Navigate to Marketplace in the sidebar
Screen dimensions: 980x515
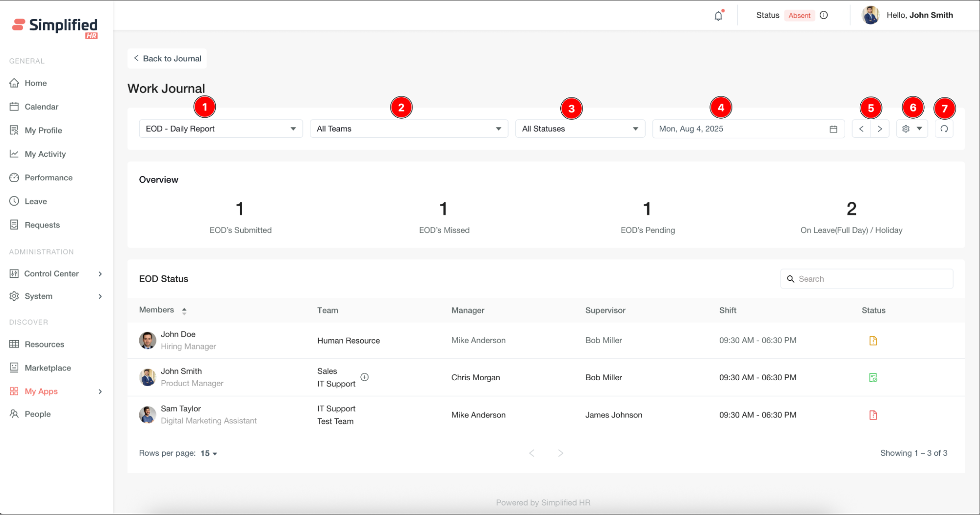[x=48, y=368]
